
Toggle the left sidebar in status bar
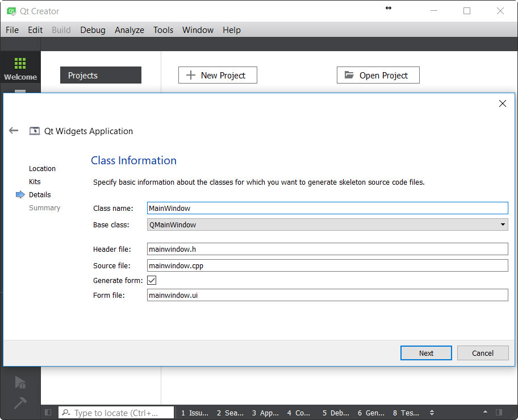click(x=48, y=413)
